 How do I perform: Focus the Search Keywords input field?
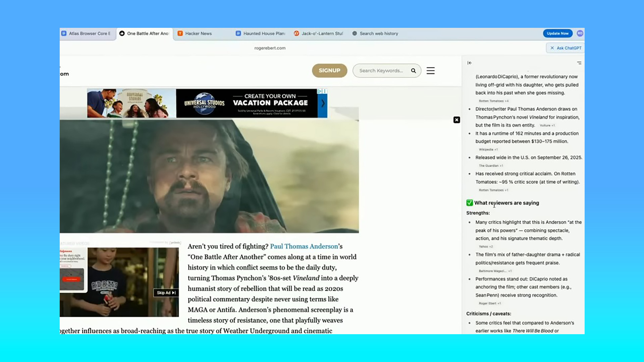(x=381, y=71)
